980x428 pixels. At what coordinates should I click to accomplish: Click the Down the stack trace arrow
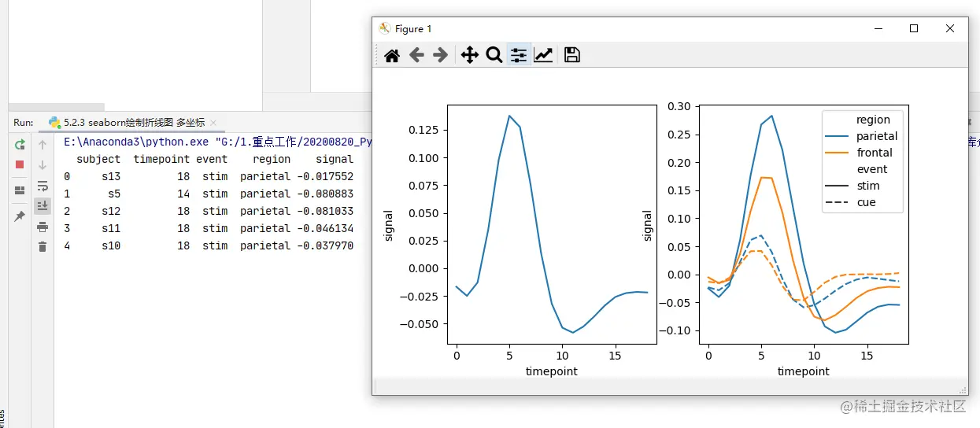coord(43,164)
